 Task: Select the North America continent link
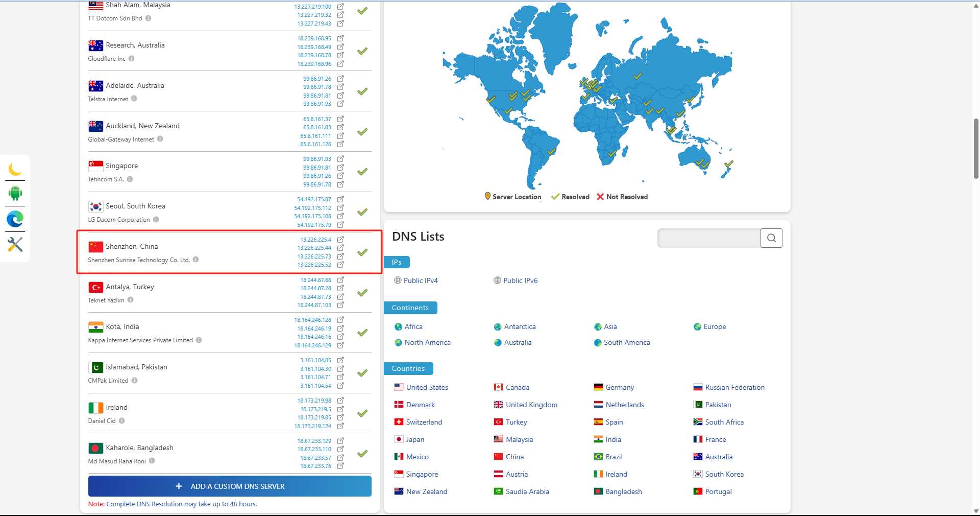tap(427, 342)
